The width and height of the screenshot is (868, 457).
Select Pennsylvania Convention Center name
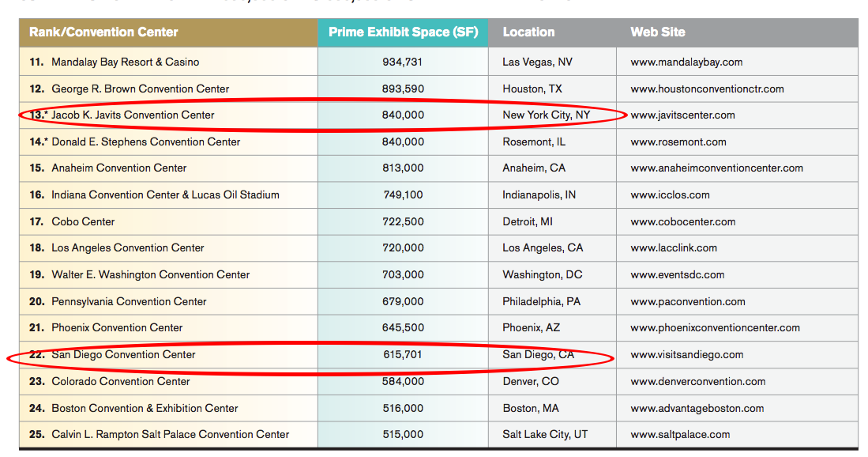click(129, 301)
